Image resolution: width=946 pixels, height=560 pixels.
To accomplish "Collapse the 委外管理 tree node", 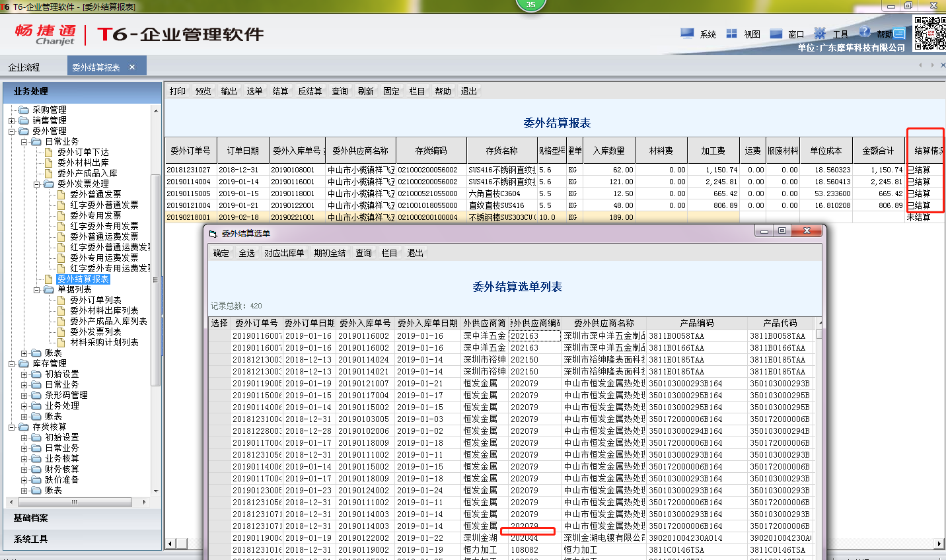I will coord(11,131).
